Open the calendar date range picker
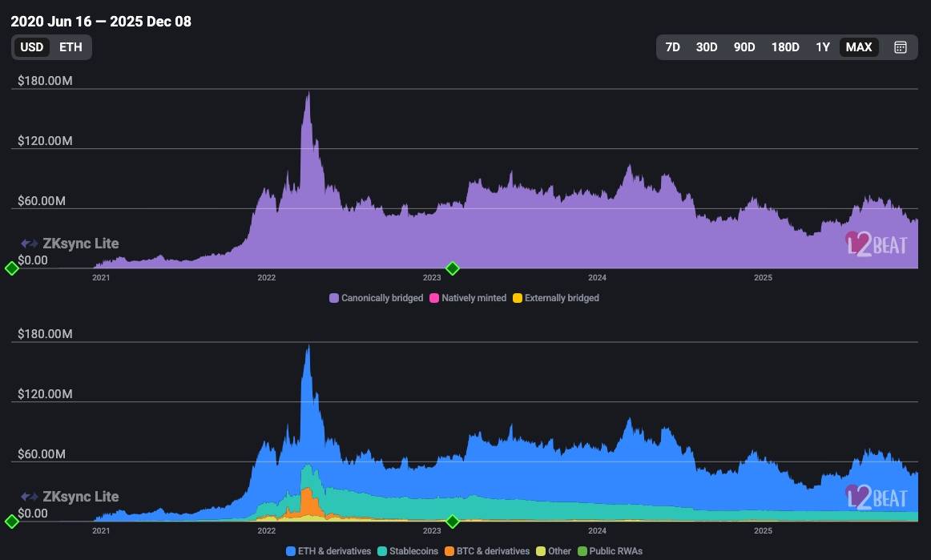Screen dimensions: 931x560 click(x=900, y=47)
